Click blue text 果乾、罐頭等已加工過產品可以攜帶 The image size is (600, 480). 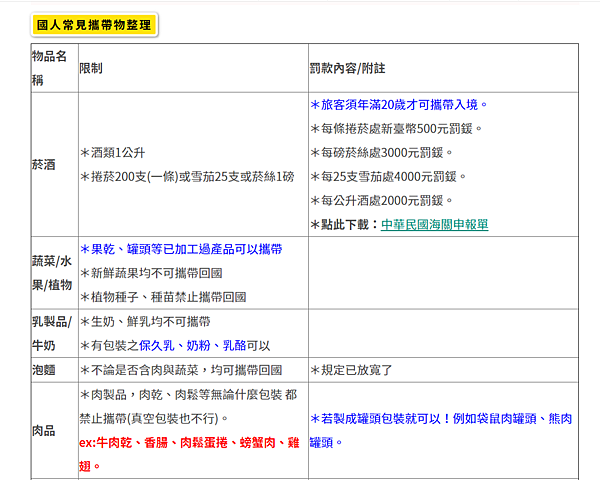181,249
